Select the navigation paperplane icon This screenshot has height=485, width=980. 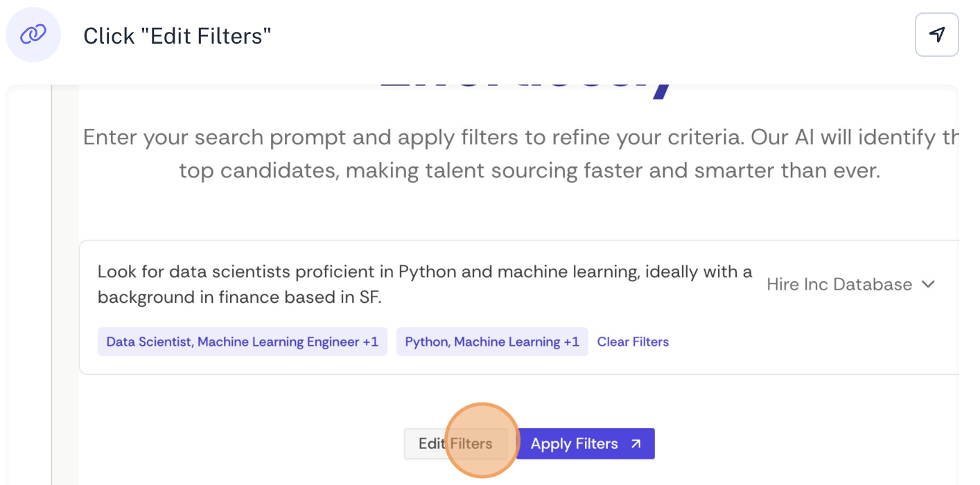coord(936,34)
